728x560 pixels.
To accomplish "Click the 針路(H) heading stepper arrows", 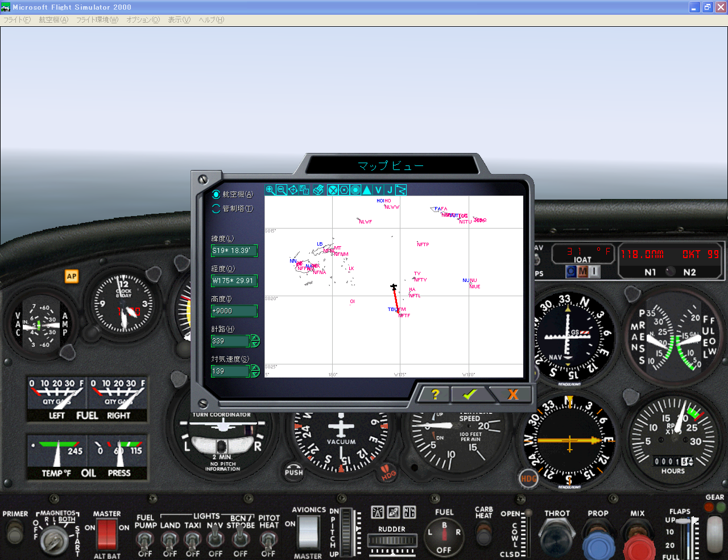I will point(255,341).
